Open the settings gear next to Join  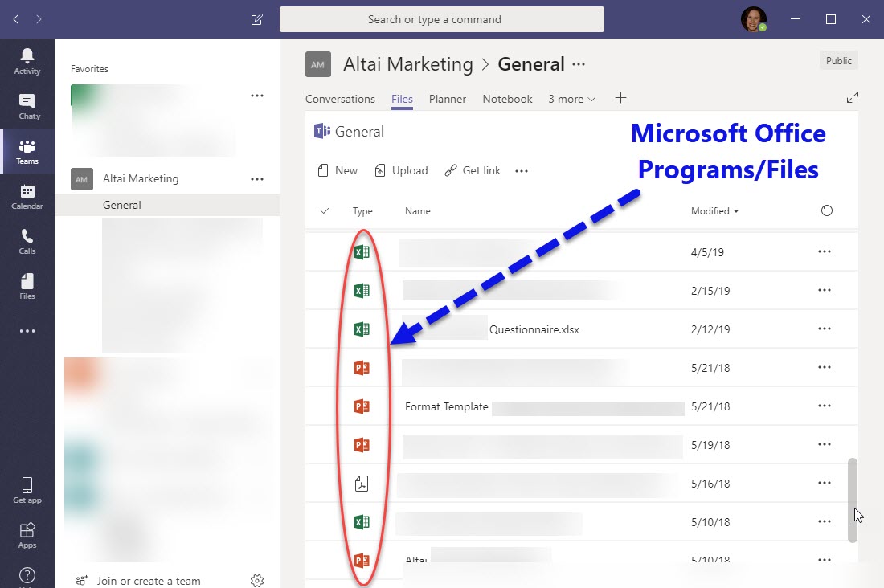tap(256, 579)
